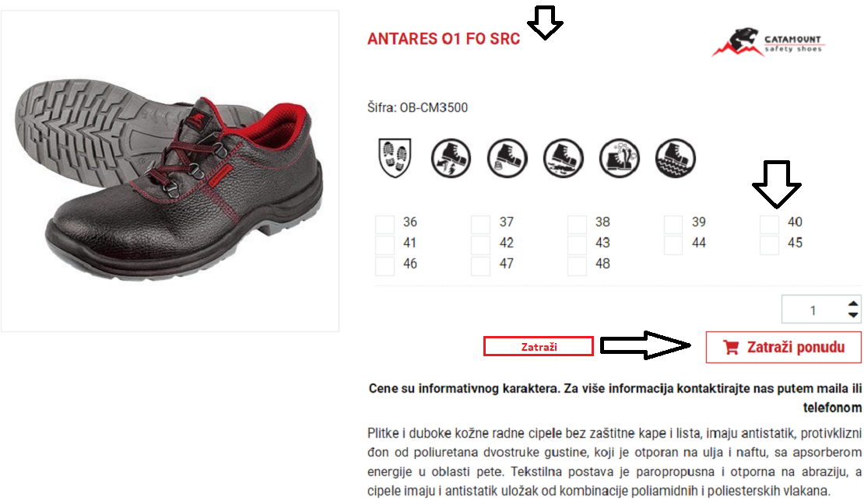
Task: Click the slip-resistant sole boot icon
Action: [563, 159]
